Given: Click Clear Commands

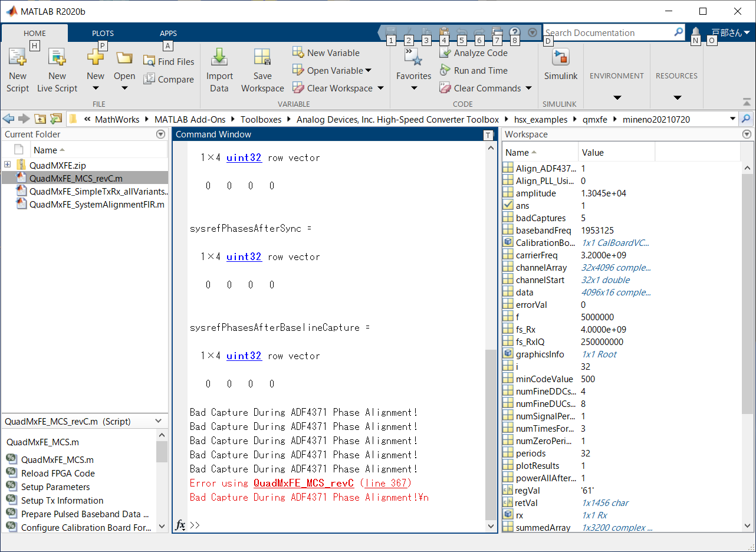Looking at the screenshot, I should 481,88.
